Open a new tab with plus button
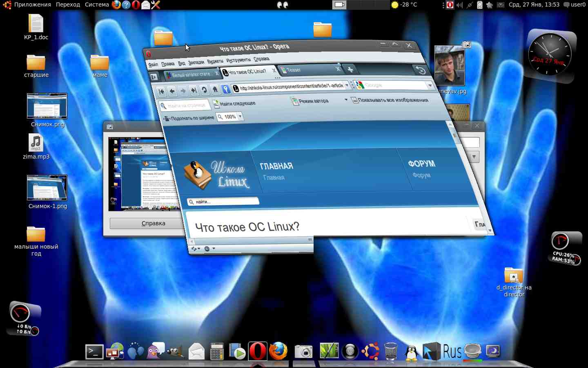This screenshot has width=588, height=368. click(350, 70)
